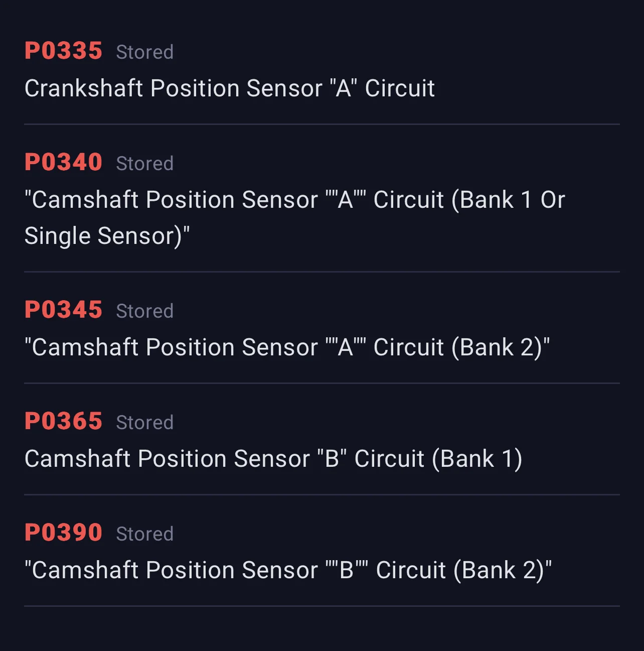Select the Crankshaft Position Sensor "A" Circuit description
Image resolution: width=644 pixels, height=651 pixels.
point(230,88)
